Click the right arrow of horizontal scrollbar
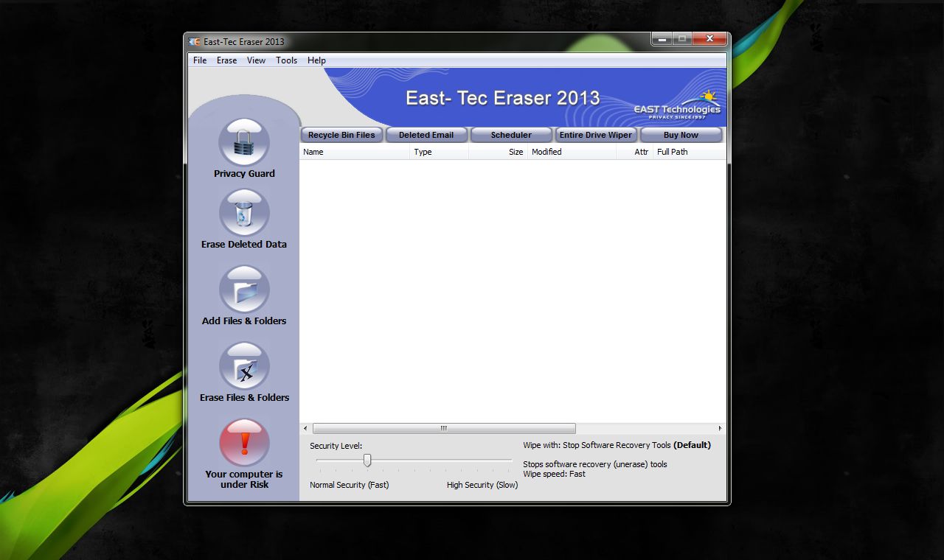The image size is (944, 560). 720,428
